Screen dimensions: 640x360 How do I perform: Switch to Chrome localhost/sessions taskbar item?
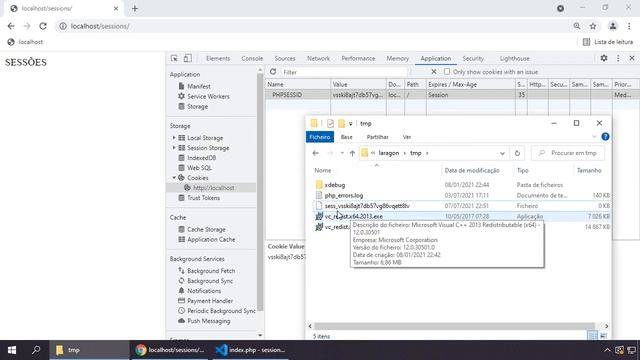[170, 350]
